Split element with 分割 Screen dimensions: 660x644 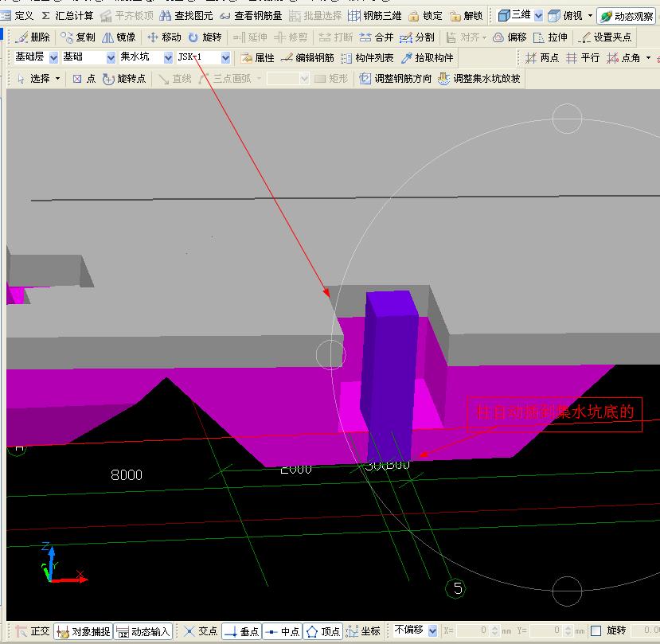416,37
